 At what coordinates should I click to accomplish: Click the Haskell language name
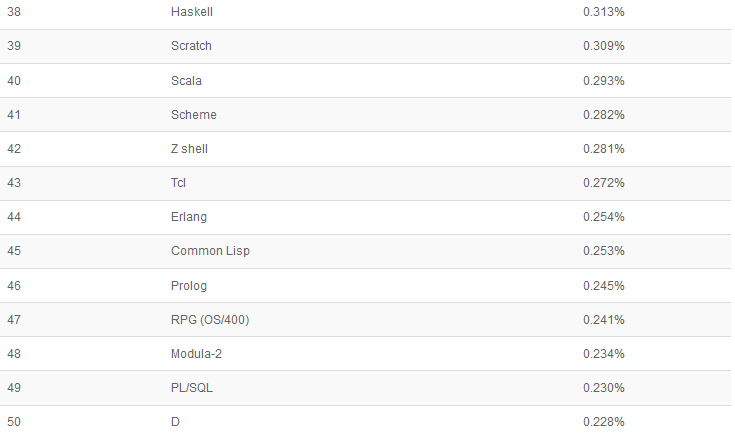192,12
